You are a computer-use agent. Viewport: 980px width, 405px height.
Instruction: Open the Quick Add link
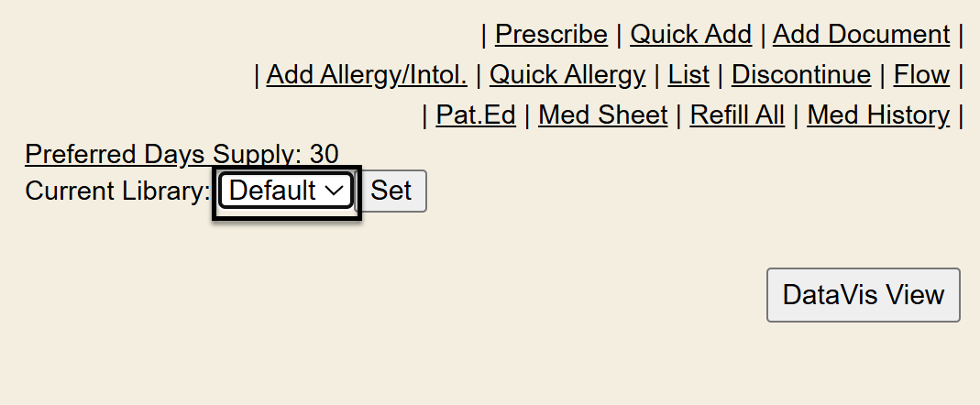(x=690, y=35)
